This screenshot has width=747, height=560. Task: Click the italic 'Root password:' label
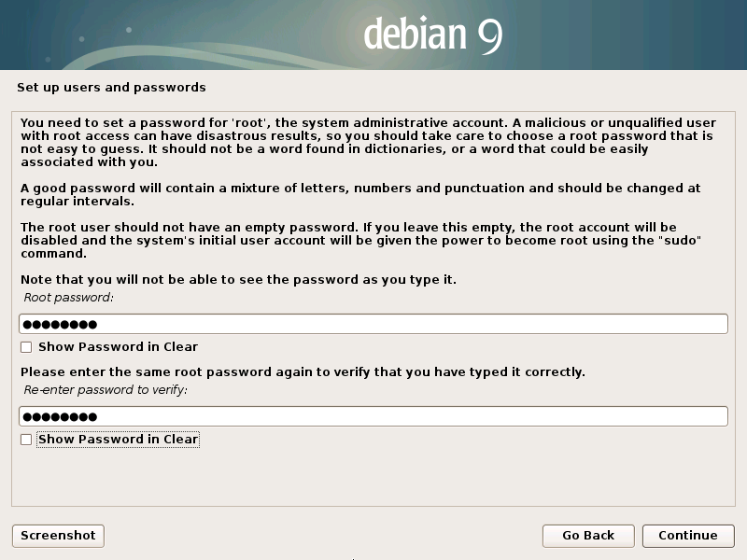pyautogui.click(x=68, y=298)
